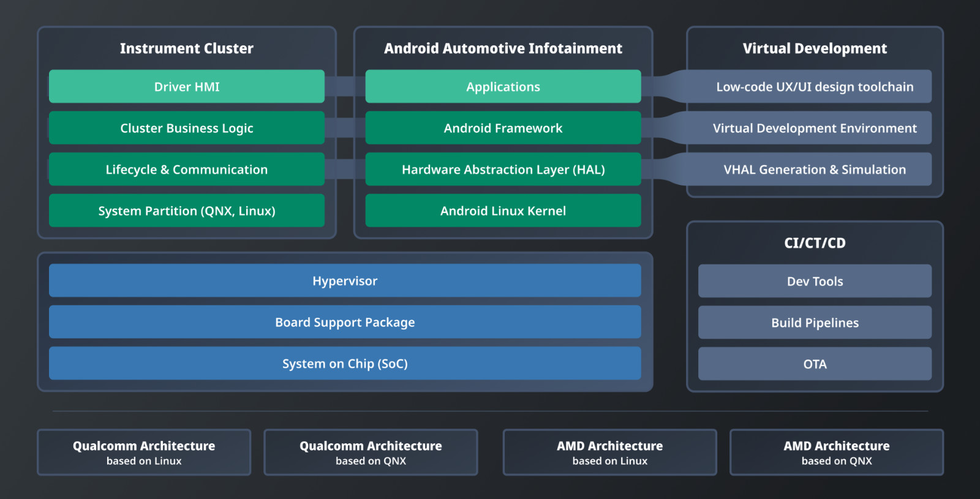Click the Hypervisor layer bar
Image resolution: width=980 pixels, height=499 pixels.
click(x=345, y=281)
